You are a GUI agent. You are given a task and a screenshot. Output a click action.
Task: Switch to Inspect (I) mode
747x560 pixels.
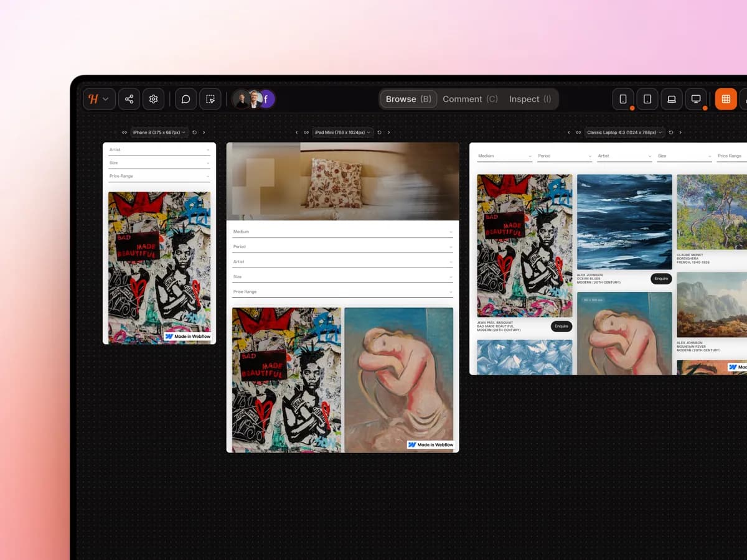pos(530,99)
